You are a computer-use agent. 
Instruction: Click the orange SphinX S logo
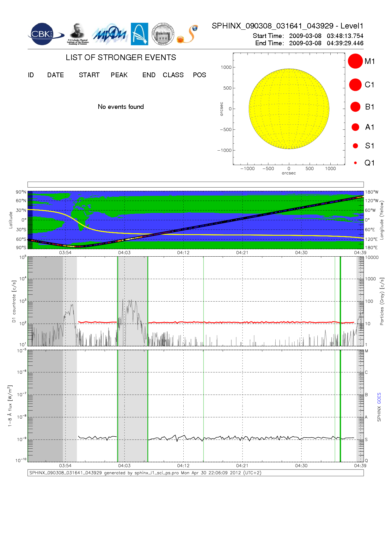(188, 34)
